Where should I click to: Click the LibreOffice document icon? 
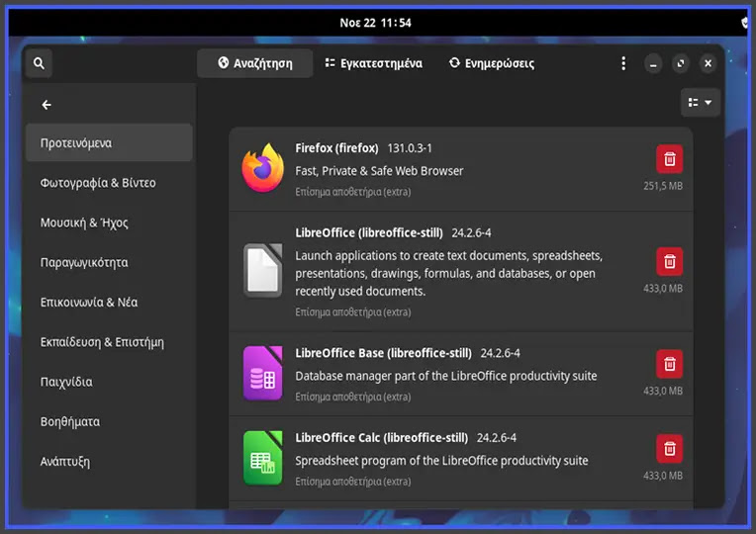click(x=263, y=270)
